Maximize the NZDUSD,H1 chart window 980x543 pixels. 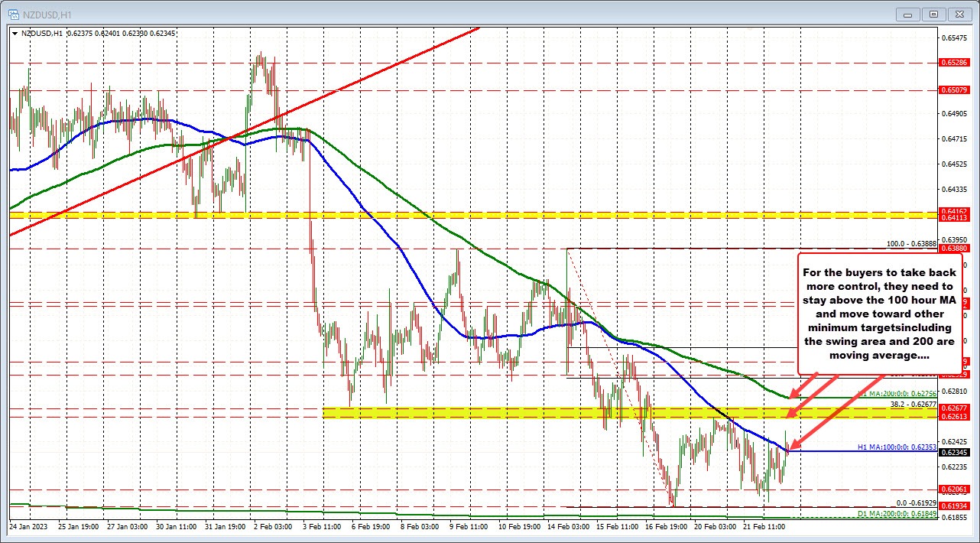pos(933,14)
